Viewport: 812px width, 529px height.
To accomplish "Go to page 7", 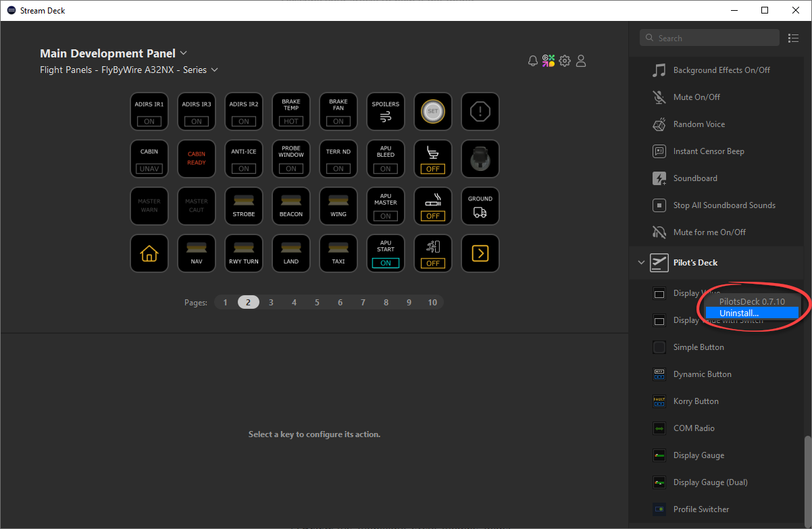I will point(363,303).
